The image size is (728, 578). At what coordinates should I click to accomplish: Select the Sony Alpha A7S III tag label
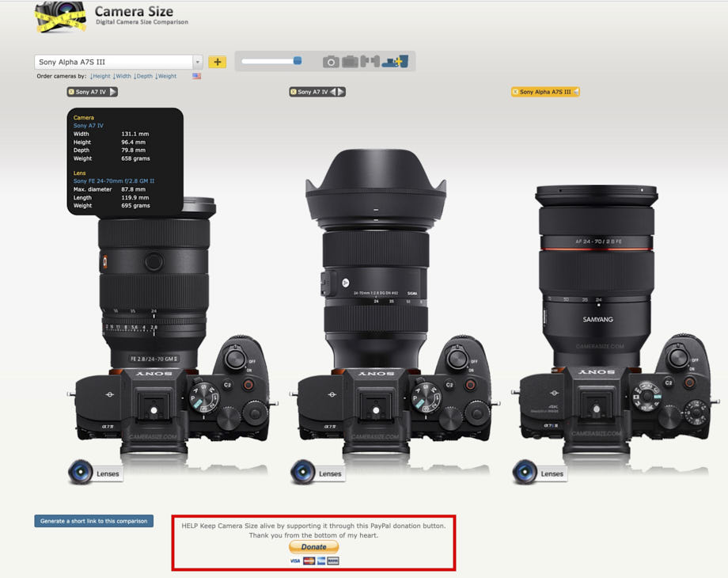point(545,92)
